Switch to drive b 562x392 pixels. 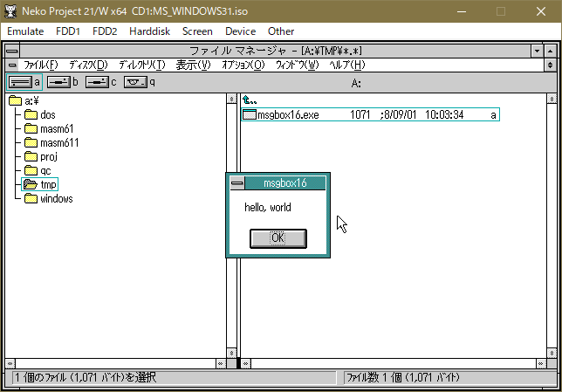[58, 82]
